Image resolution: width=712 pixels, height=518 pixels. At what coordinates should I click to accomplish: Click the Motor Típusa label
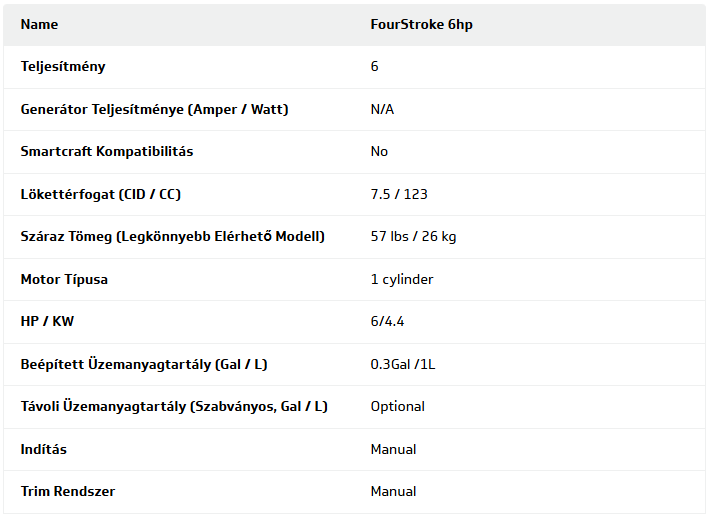click(x=64, y=279)
